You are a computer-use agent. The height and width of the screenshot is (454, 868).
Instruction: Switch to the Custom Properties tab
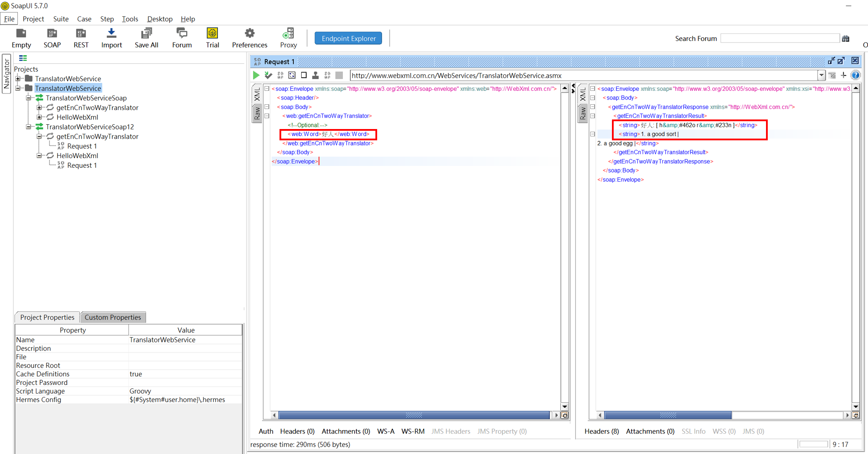[x=113, y=317]
